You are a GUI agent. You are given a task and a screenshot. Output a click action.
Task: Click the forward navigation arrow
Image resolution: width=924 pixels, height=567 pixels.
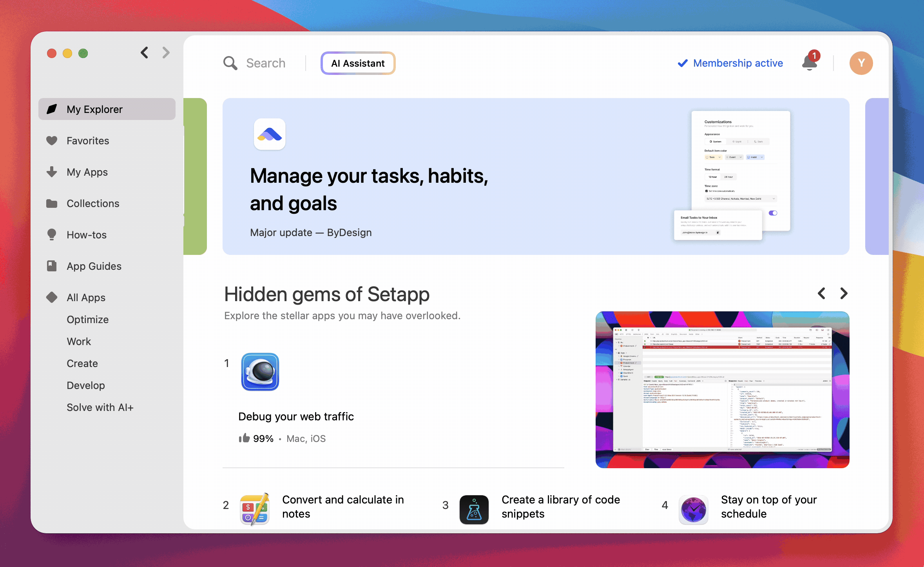point(166,53)
